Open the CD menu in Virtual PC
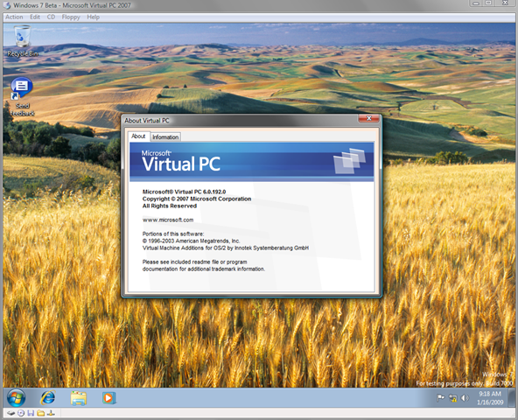 click(x=51, y=17)
